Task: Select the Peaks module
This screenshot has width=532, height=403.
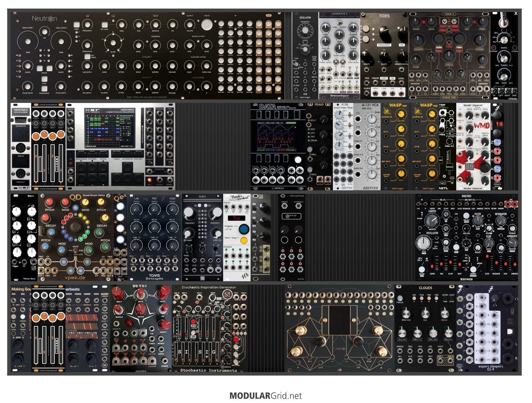Action: 319,146
